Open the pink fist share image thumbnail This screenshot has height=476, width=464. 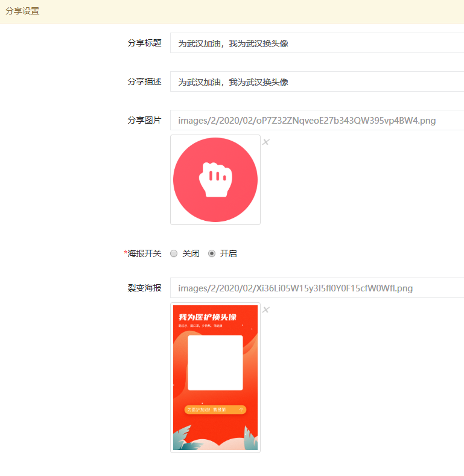[x=215, y=180]
